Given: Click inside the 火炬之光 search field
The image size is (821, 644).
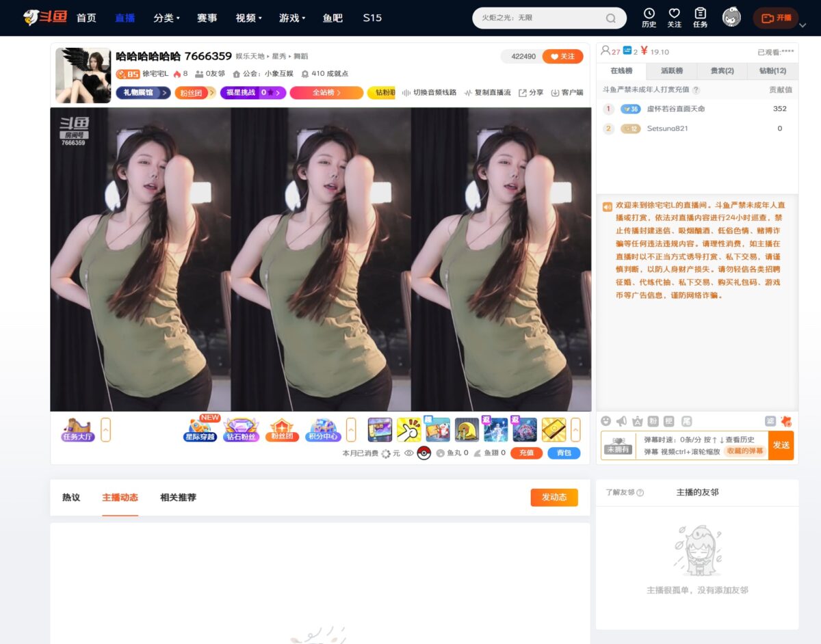Looking at the screenshot, I should pos(540,18).
